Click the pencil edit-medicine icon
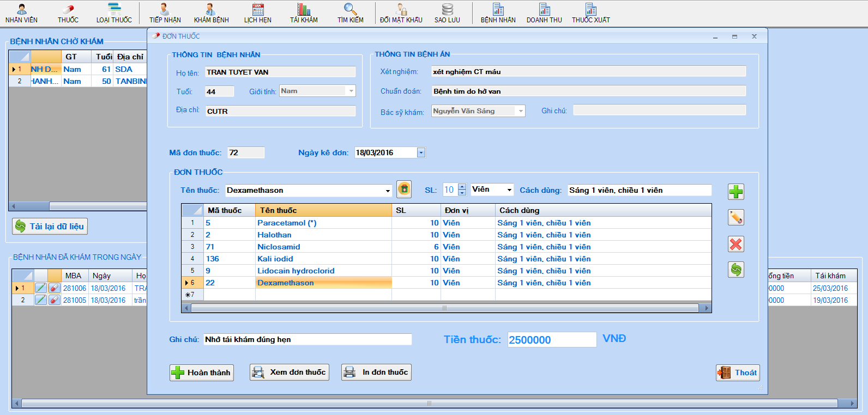This screenshot has width=868, height=415. coord(736,217)
